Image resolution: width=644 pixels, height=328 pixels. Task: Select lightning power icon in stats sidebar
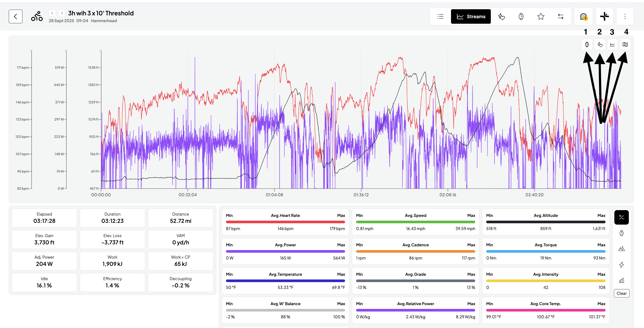pyautogui.click(x=621, y=265)
